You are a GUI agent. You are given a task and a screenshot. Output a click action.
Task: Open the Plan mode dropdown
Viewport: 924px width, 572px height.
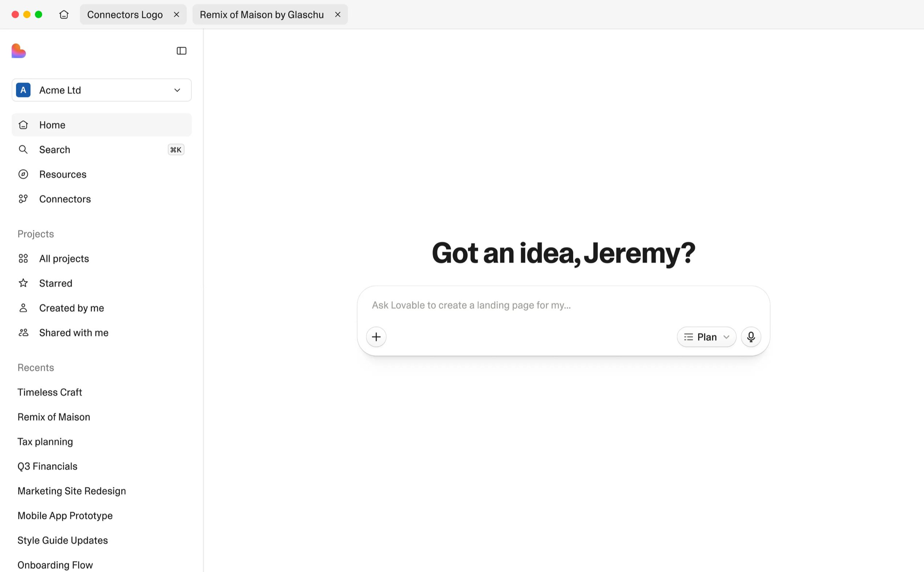pos(706,337)
